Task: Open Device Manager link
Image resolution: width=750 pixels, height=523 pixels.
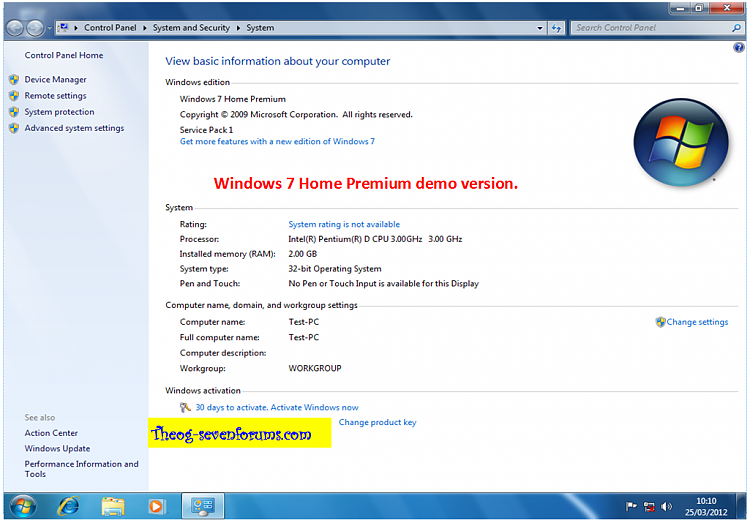Action: 55,79
